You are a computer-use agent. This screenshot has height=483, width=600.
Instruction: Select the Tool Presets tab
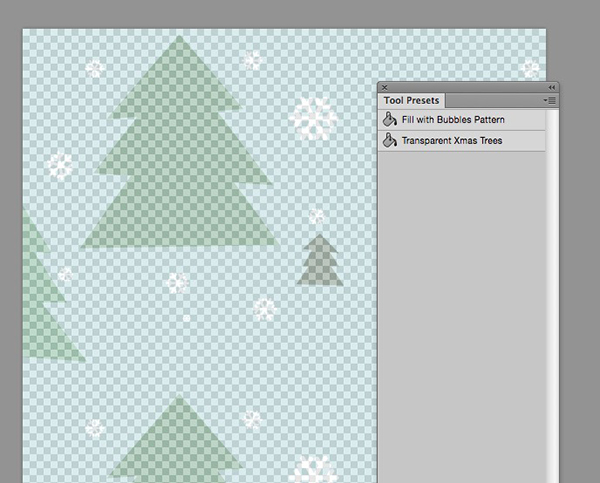pyautogui.click(x=411, y=101)
